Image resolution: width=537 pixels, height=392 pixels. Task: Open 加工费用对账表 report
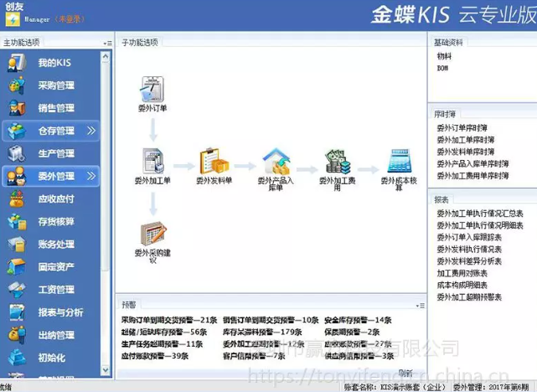462,274
